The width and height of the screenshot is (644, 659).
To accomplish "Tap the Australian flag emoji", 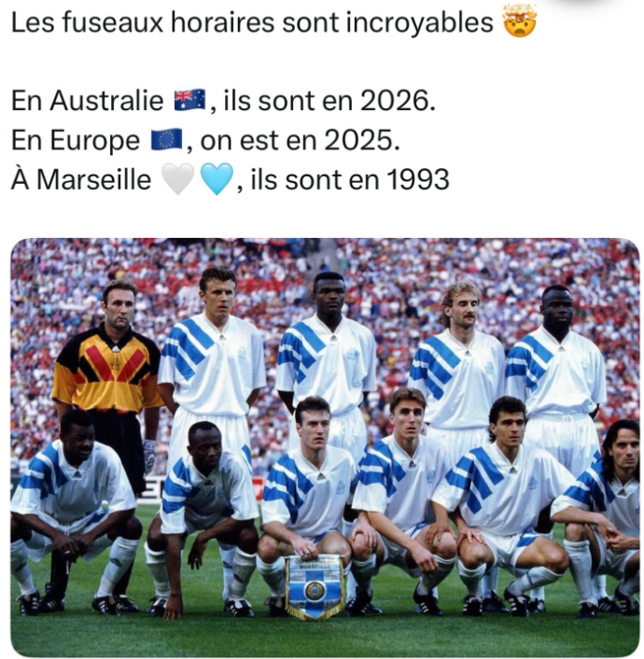I will (189, 101).
